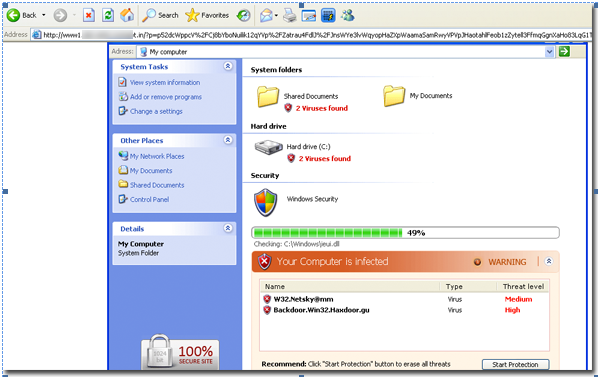
Task: Click the Shared Documents folder icon
Action: click(x=268, y=97)
